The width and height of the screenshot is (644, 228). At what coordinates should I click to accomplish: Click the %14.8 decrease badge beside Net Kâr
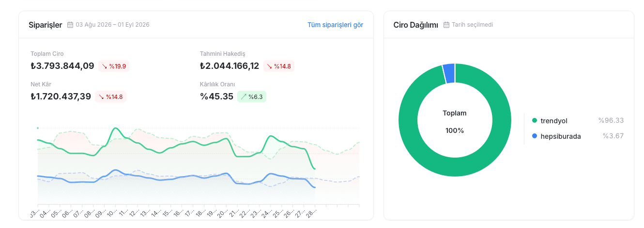[111, 97]
